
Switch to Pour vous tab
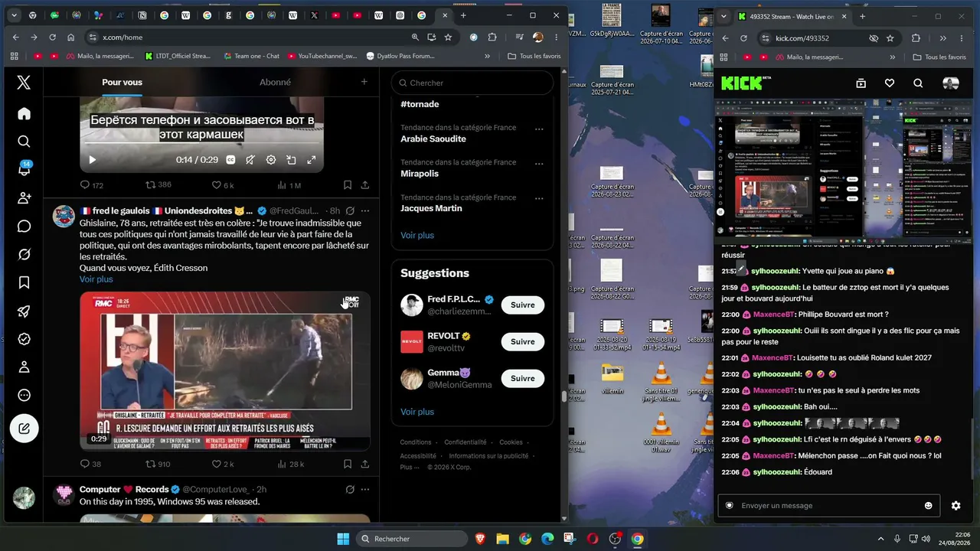point(122,83)
